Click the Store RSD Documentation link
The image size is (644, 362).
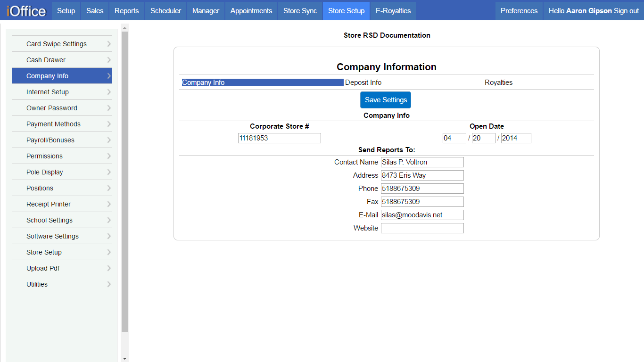[387, 35]
